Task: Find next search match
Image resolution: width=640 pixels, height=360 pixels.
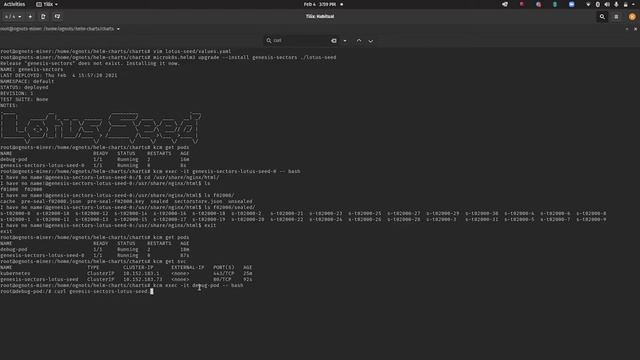Action: (371, 41)
